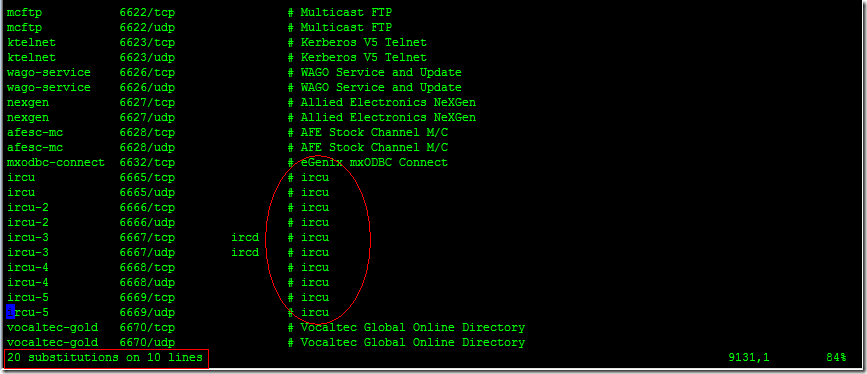
Task: Place cursor on 6668/tcp
Action: [147, 267]
